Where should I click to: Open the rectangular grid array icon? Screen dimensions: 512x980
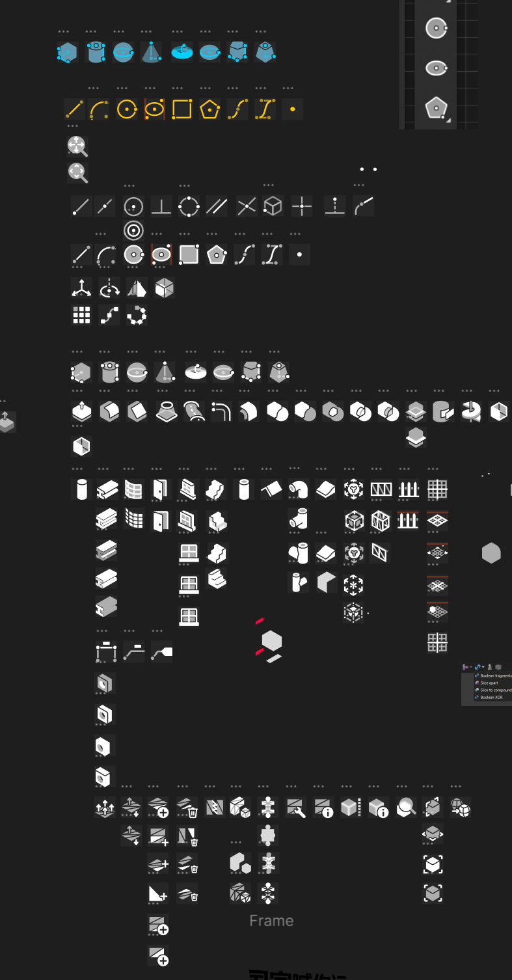coord(81,316)
